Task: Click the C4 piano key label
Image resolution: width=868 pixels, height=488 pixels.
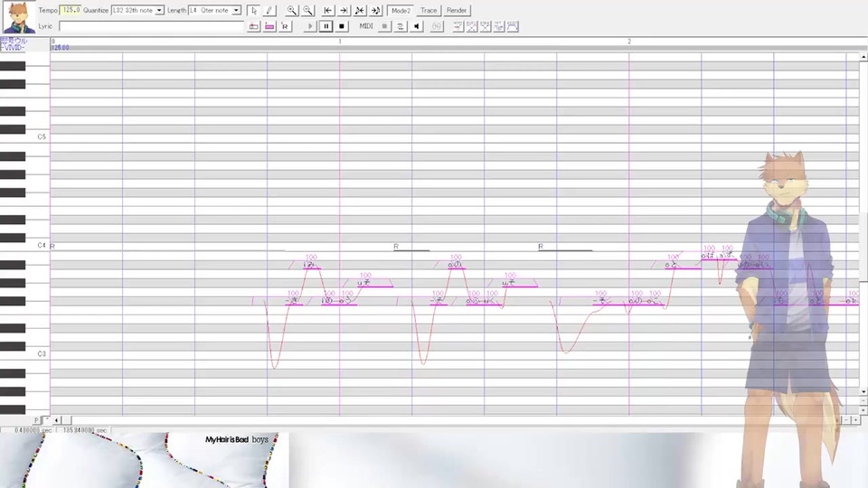Action: coord(42,245)
